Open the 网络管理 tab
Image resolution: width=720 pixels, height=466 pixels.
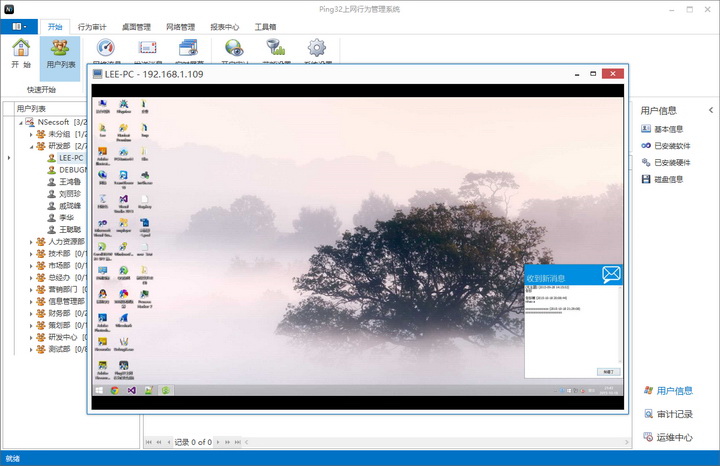180,27
